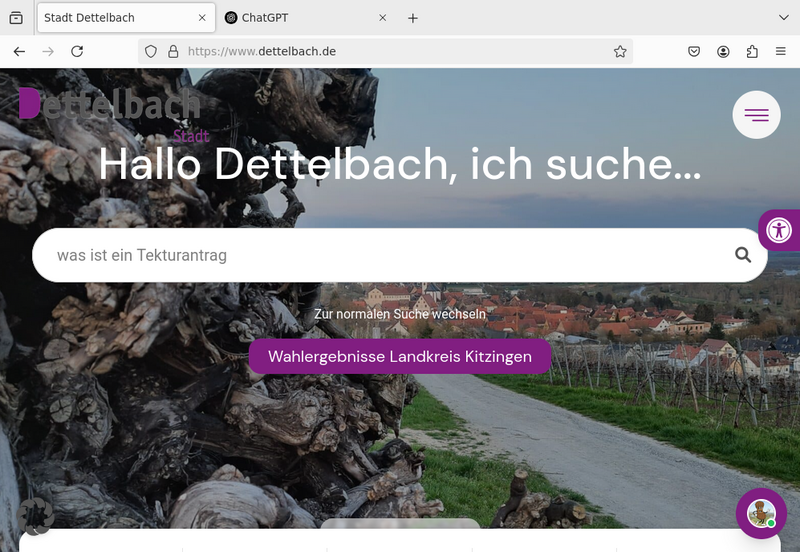
Task: Click the Dettelbach Stadt logo
Action: 114,115
